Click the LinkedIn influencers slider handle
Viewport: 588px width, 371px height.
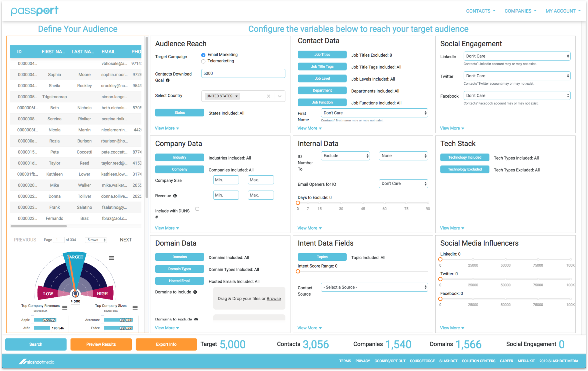tap(440, 260)
